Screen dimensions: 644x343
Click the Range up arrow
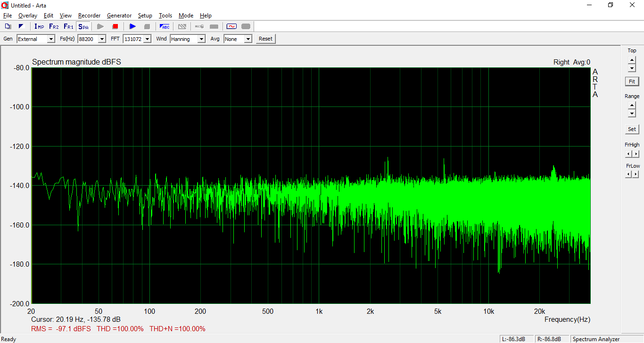(x=632, y=106)
